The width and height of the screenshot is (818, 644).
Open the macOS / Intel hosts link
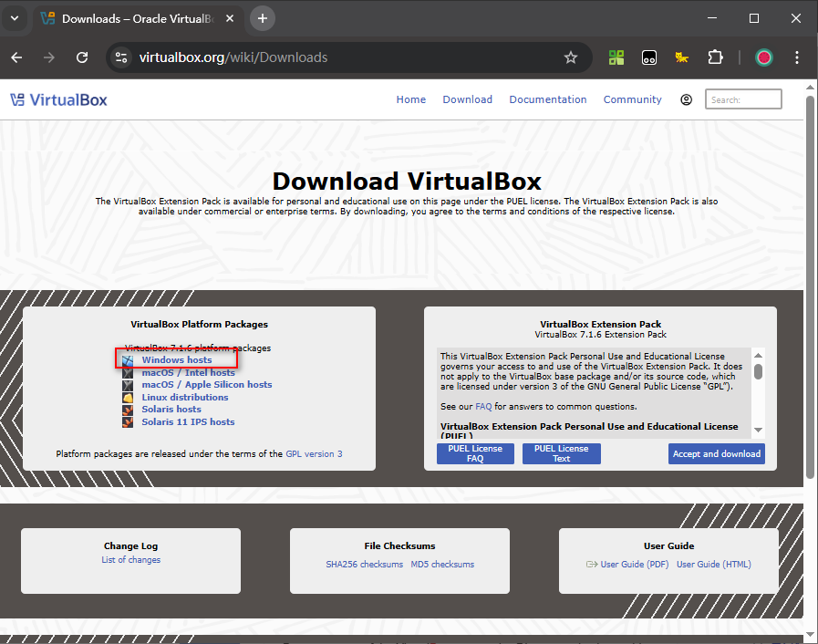click(189, 372)
